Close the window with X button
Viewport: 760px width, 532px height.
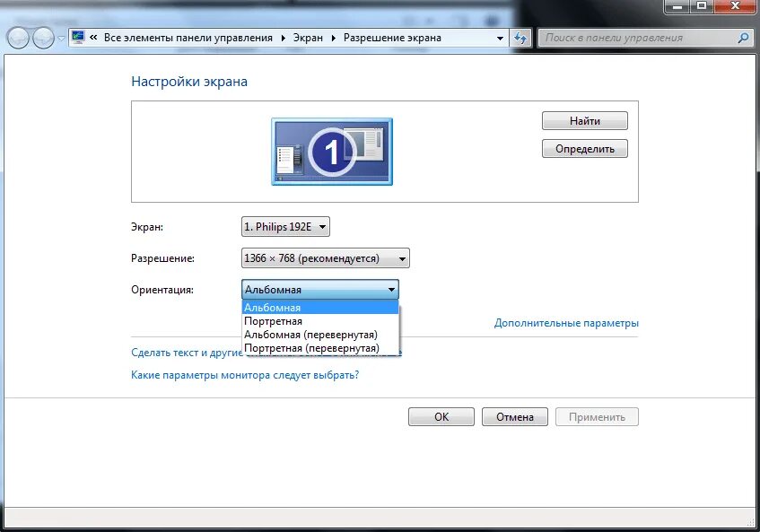click(x=735, y=6)
